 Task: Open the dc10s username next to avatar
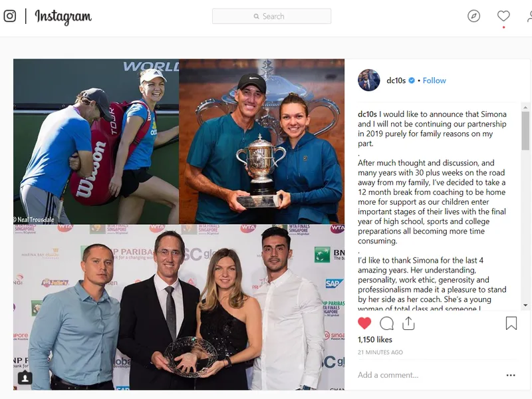(396, 80)
